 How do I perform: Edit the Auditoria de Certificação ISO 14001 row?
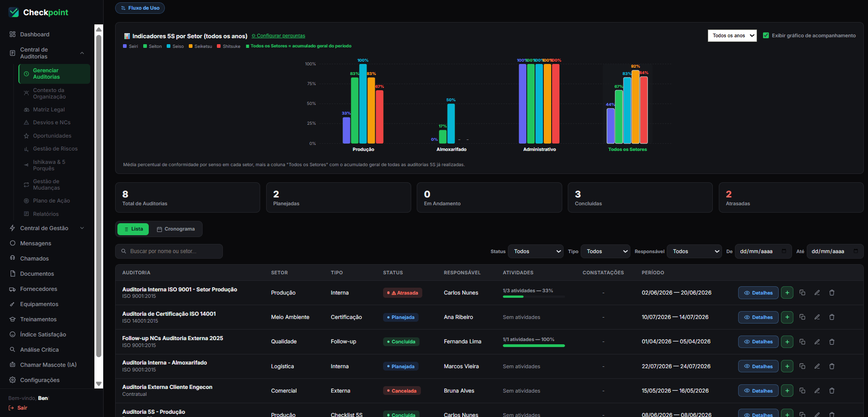[817, 317]
